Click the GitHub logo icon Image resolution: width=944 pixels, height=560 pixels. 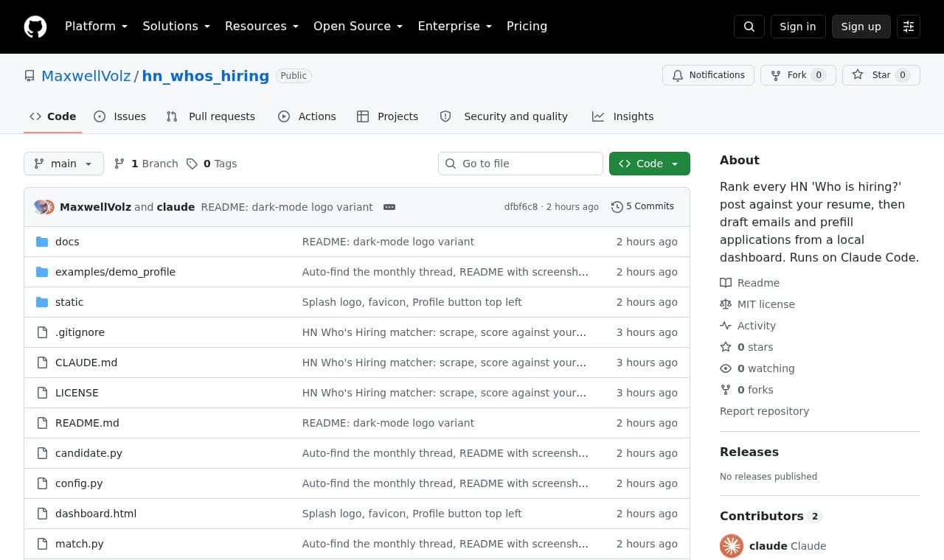tap(35, 27)
